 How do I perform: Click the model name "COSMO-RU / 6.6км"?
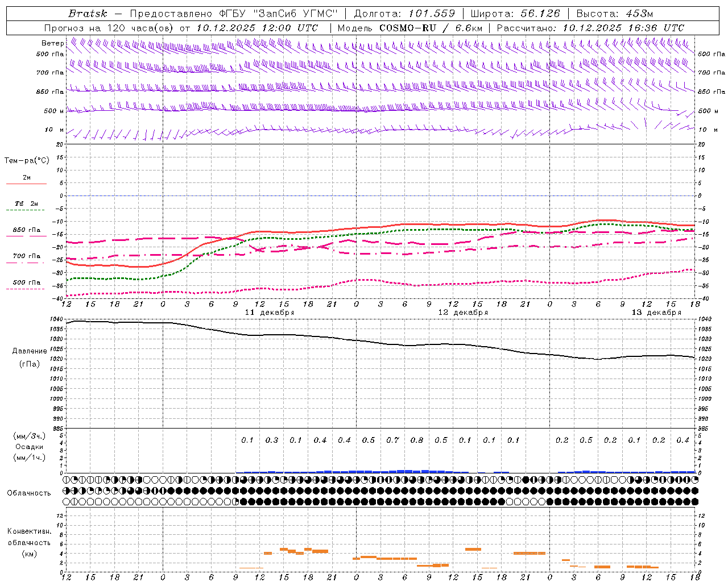(431, 28)
